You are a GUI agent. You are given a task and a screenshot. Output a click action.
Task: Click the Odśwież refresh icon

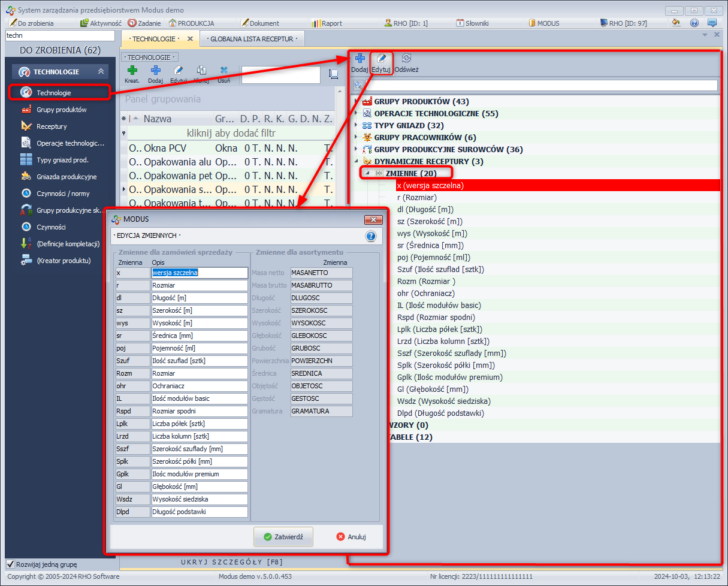tap(406, 59)
